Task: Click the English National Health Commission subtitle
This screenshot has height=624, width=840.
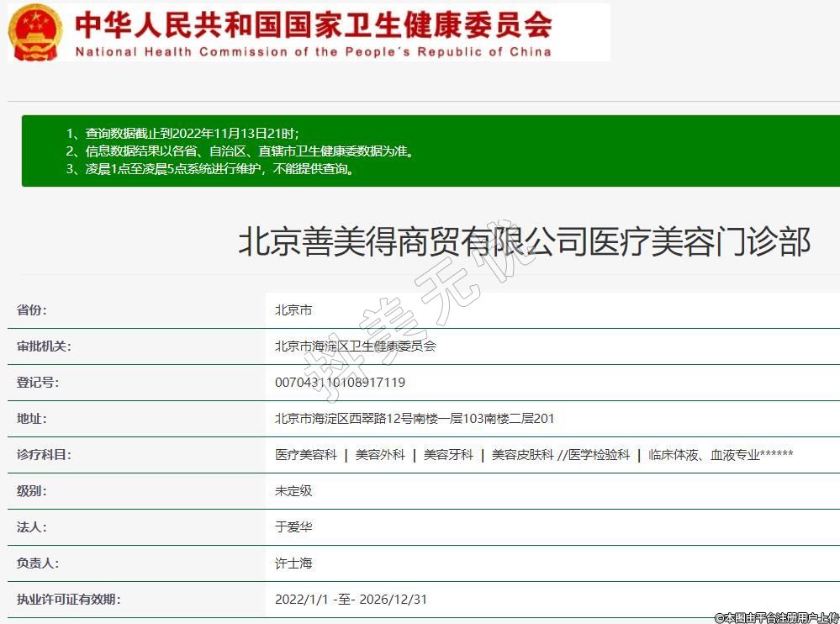Action: (313, 51)
